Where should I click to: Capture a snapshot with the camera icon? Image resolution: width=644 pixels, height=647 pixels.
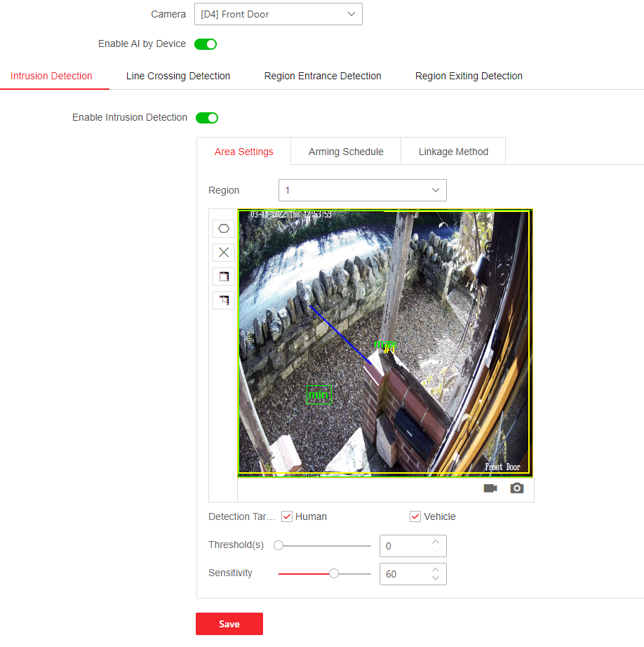tap(517, 488)
